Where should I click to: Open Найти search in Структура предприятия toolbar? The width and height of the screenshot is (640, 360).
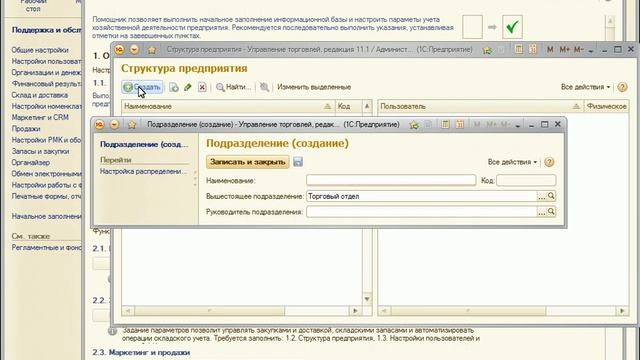(x=233, y=87)
